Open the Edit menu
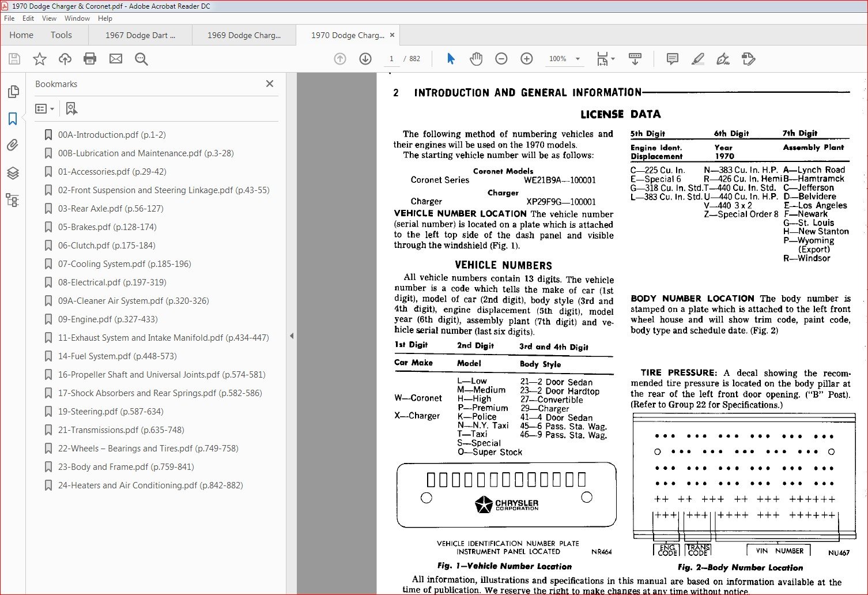Viewport: 868px width, 595px height. click(28, 18)
